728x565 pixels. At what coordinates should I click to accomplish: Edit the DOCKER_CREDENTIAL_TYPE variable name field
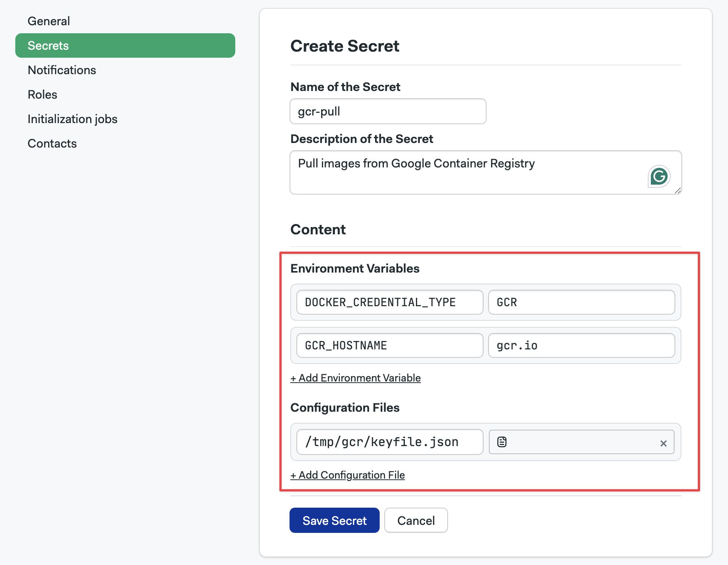pyautogui.click(x=390, y=302)
